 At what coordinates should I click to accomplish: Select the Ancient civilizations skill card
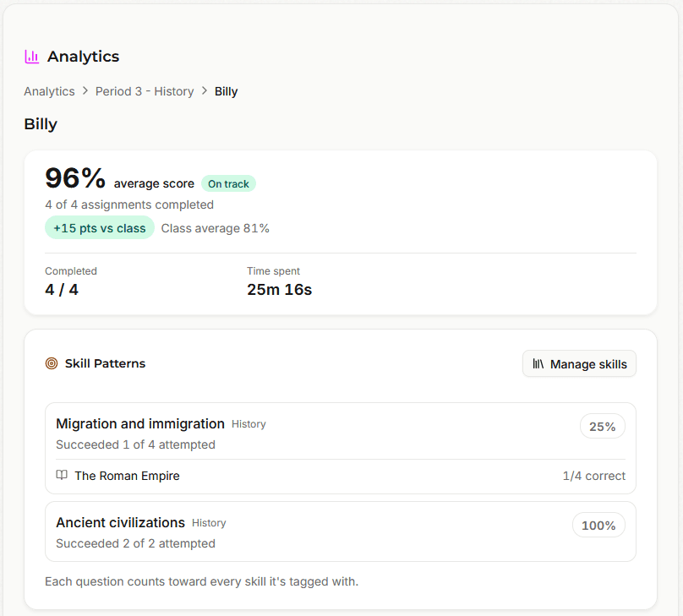point(341,532)
